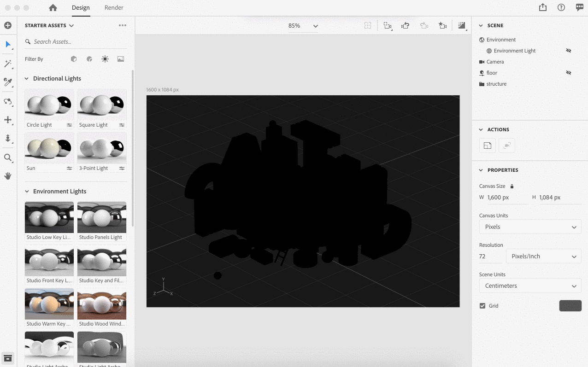Screen dimensions: 588x367
Task: Switch to the Render tab
Action: point(114,7)
